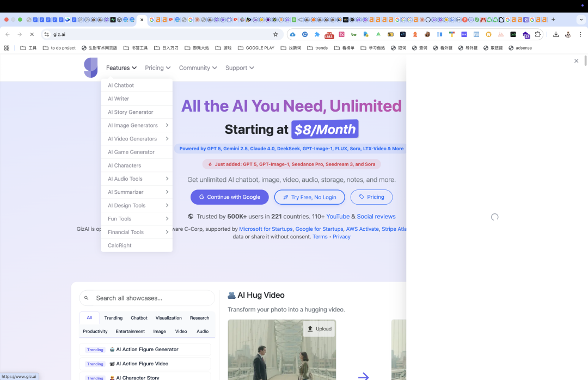588x380 pixels.
Task: Click the Upload button on photo
Action: (x=320, y=329)
